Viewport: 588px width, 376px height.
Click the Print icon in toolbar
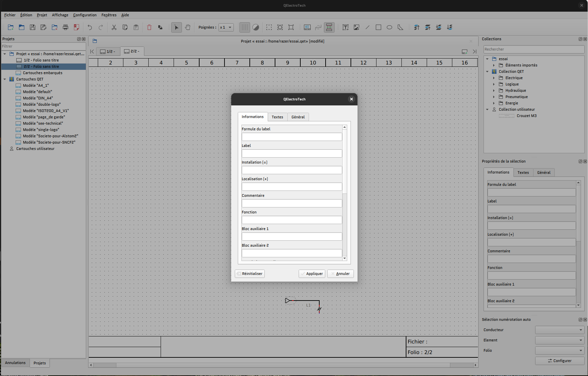coord(66,28)
